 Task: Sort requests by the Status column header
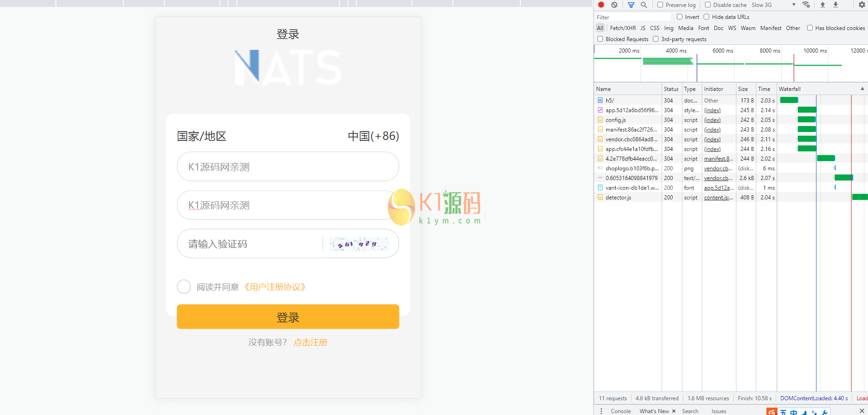[x=671, y=89]
